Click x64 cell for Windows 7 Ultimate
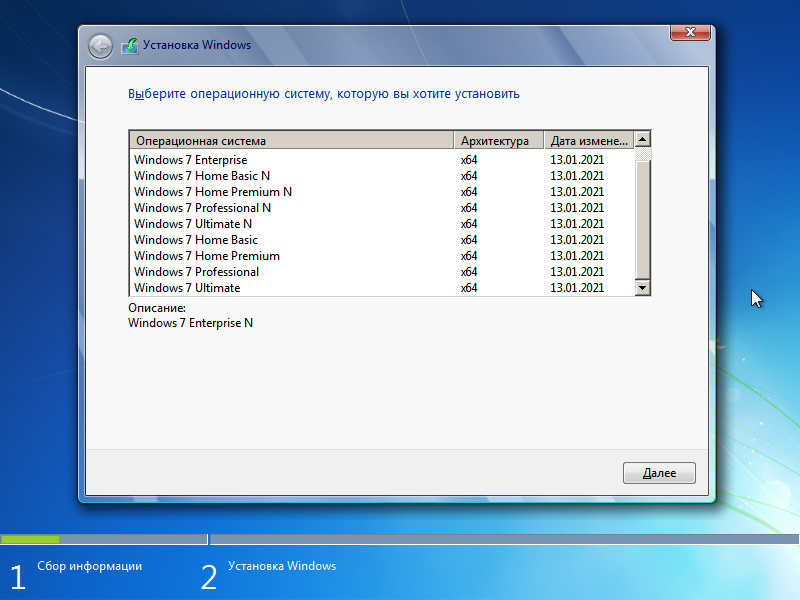Screen dimensions: 800x600 (x=469, y=288)
